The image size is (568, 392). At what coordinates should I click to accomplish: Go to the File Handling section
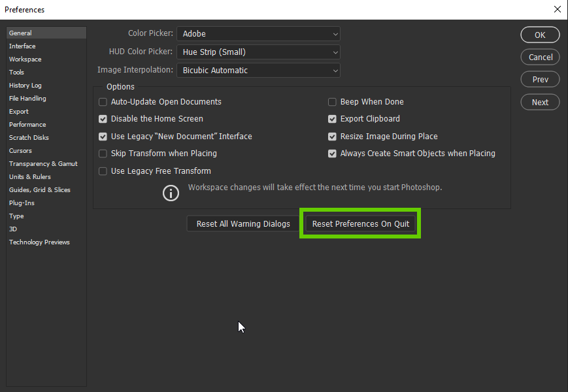click(x=27, y=98)
